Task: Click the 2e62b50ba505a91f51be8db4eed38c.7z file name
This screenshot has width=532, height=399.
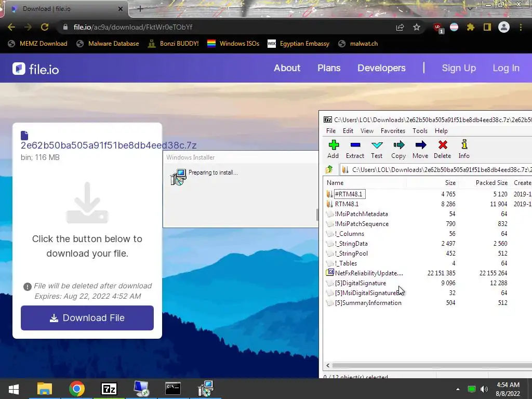Action: (x=109, y=145)
